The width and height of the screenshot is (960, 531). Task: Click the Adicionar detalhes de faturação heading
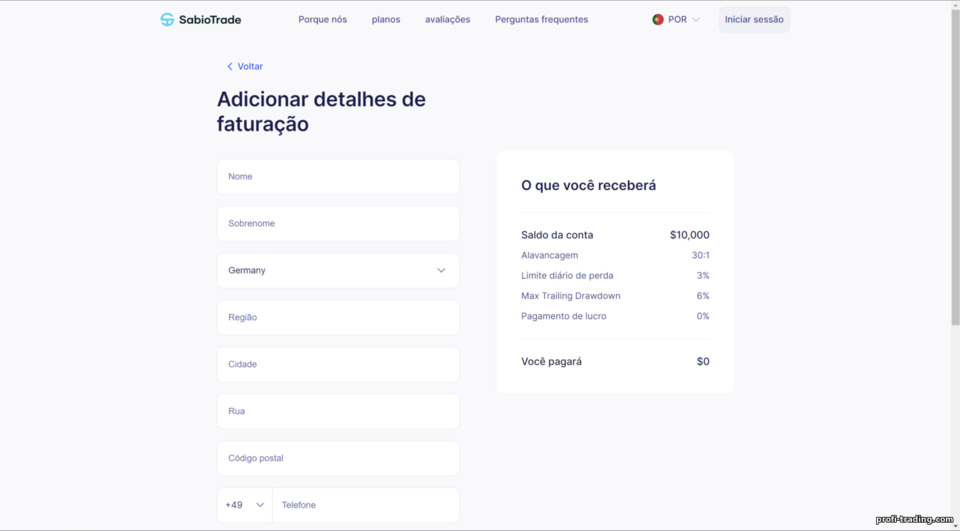(321, 111)
